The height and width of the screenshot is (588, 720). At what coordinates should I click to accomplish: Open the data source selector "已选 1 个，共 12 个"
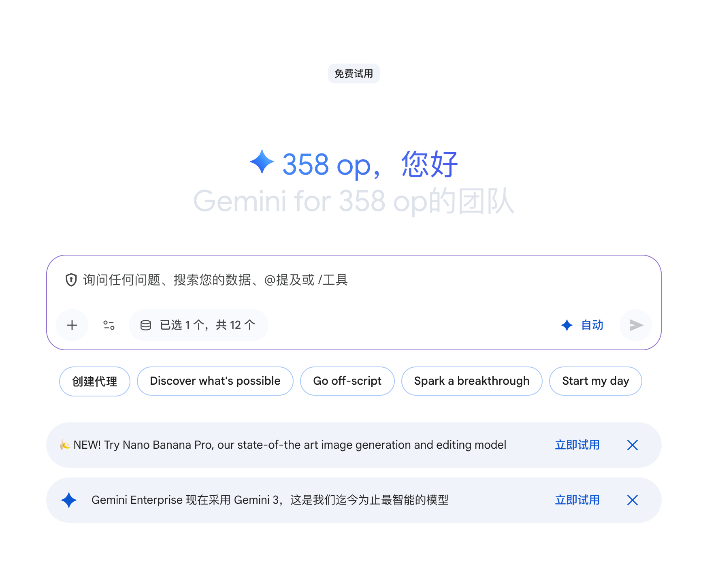pos(198,325)
